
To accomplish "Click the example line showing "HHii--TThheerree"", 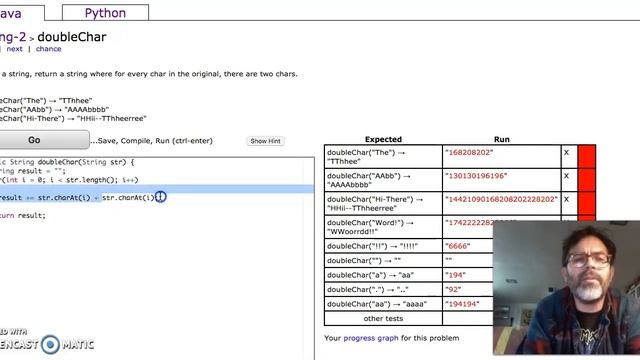I will tap(73, 118).
